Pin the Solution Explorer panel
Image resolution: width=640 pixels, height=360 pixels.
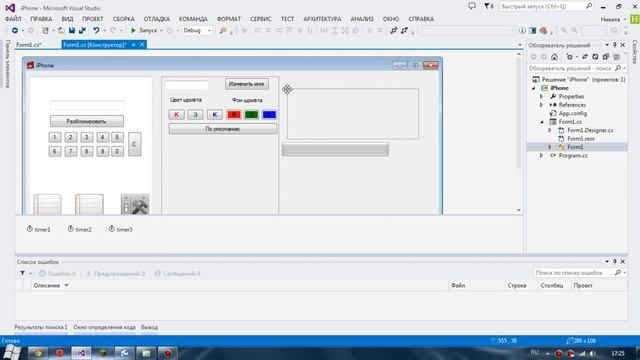[615, 45]
